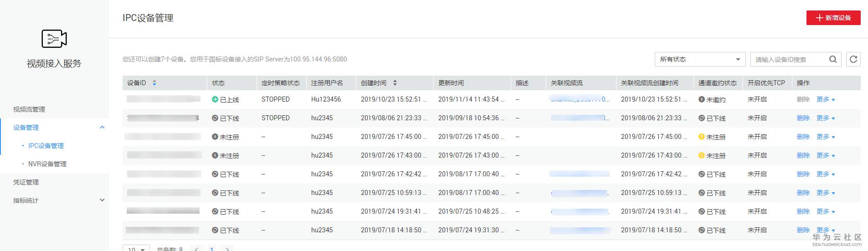Screen dimensions: 868x251
Task: Expand the 指标统计 sidebar section
Action: click(x=102, y=200)
